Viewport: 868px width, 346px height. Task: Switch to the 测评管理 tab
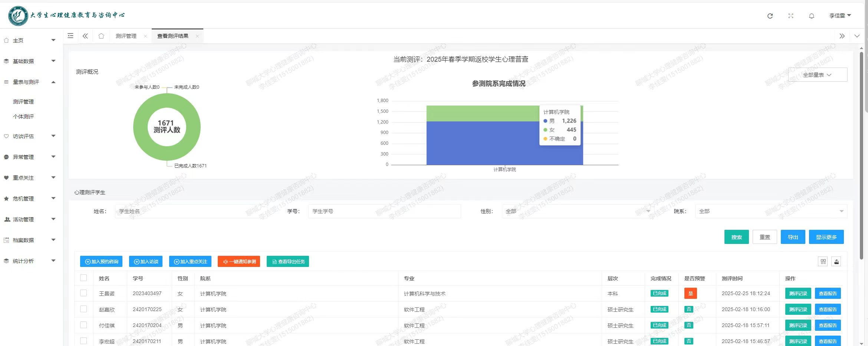click(126, 36)
